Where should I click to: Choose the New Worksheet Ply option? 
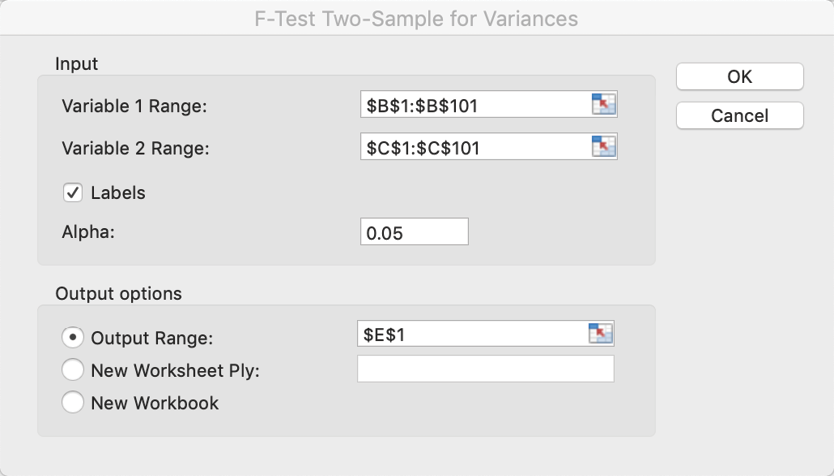[73, 370]
